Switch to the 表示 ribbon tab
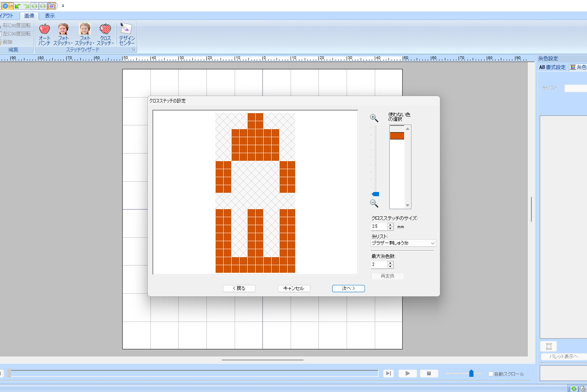The image size is (587, 392). [50, 16]
